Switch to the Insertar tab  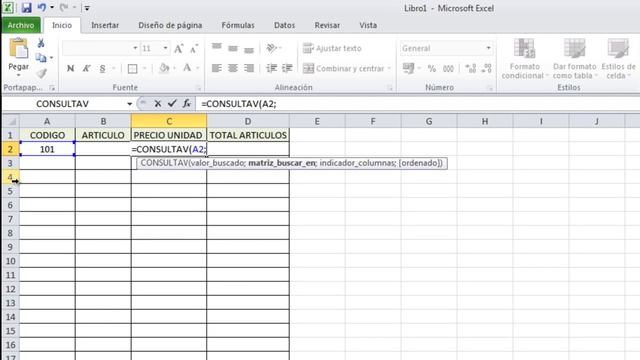click(x=105, y=25)
